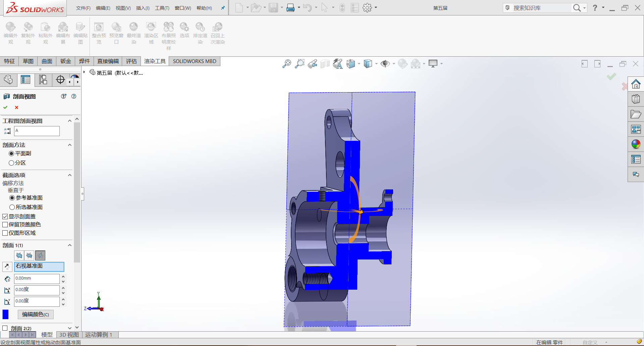
Task: Open the ConfigurationManager tab icon
Action: pos(43,80)
